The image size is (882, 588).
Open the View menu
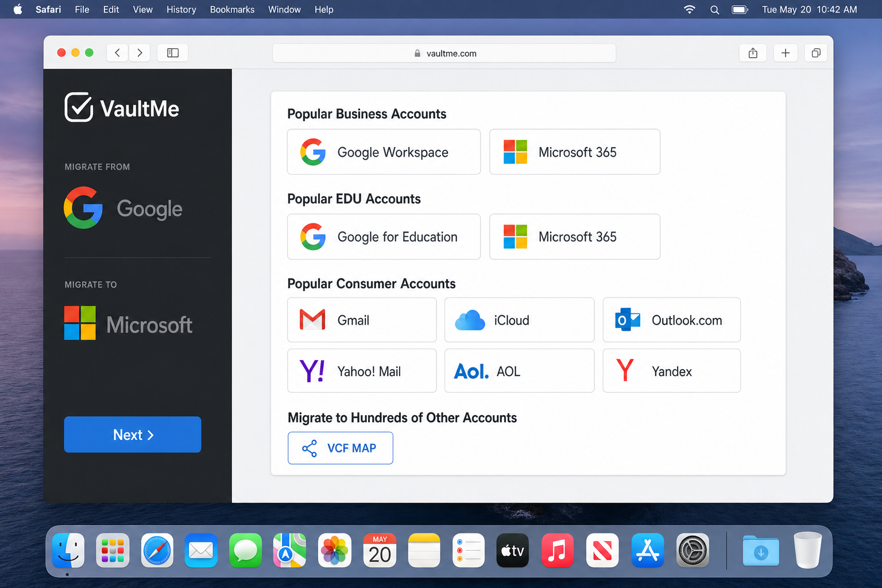tap(142, 9)
